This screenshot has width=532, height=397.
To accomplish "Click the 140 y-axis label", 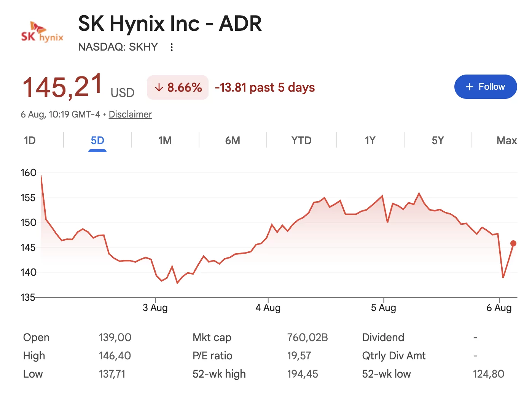I will pos(29,272).
